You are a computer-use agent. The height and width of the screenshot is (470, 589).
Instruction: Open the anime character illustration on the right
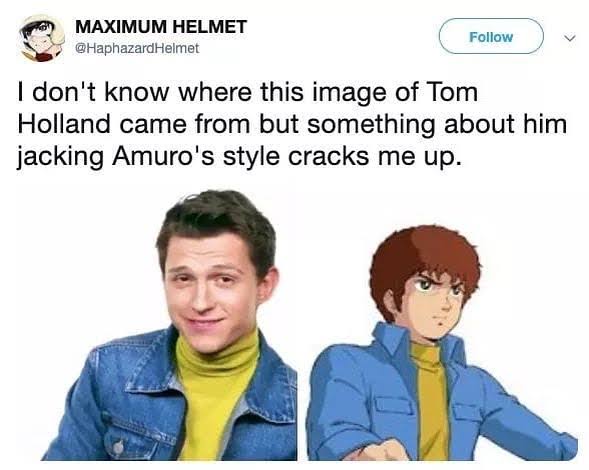pyautogui.click(x=442, y=343)
